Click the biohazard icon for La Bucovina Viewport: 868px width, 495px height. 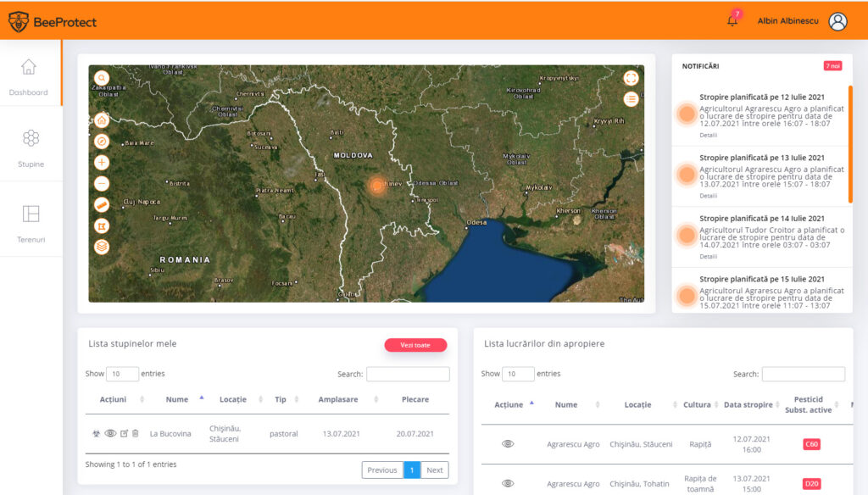[x=97, y=433]
